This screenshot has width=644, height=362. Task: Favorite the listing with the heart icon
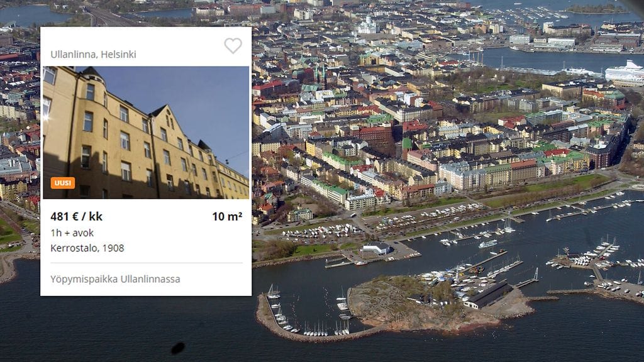(x=233, y=45)
